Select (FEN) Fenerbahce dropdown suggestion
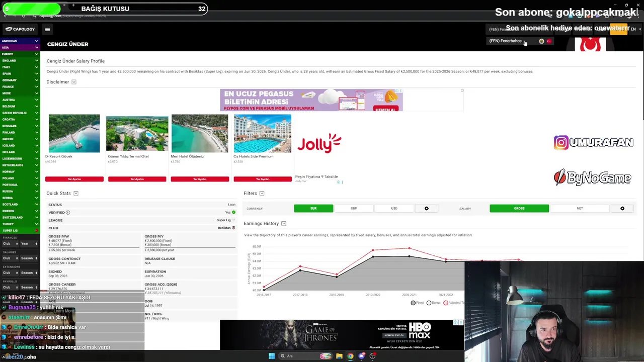This screenshot has height=362, width=644. click(x=520, y=41)
